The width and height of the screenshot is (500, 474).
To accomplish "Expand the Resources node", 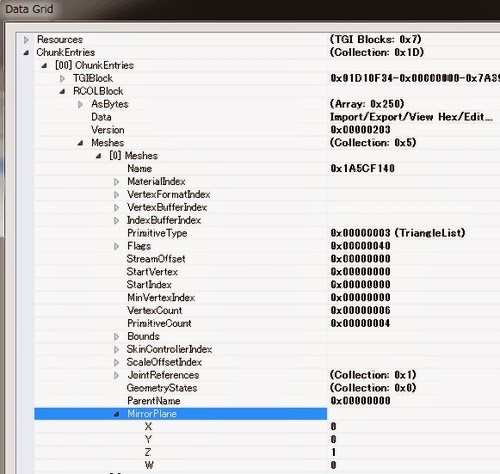I will pyautogui.click(x=26, y=40).
